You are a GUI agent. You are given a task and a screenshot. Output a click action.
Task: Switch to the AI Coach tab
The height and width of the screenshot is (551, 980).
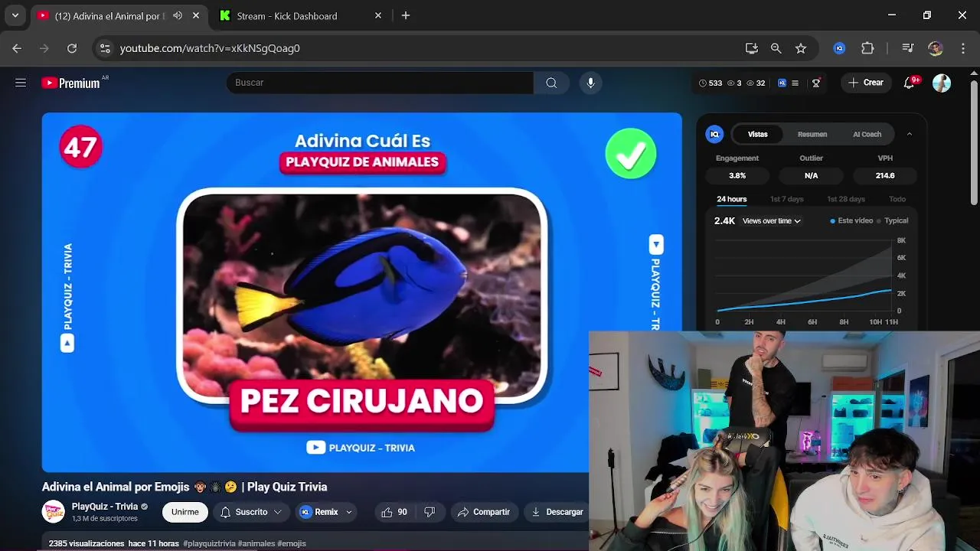867,134
